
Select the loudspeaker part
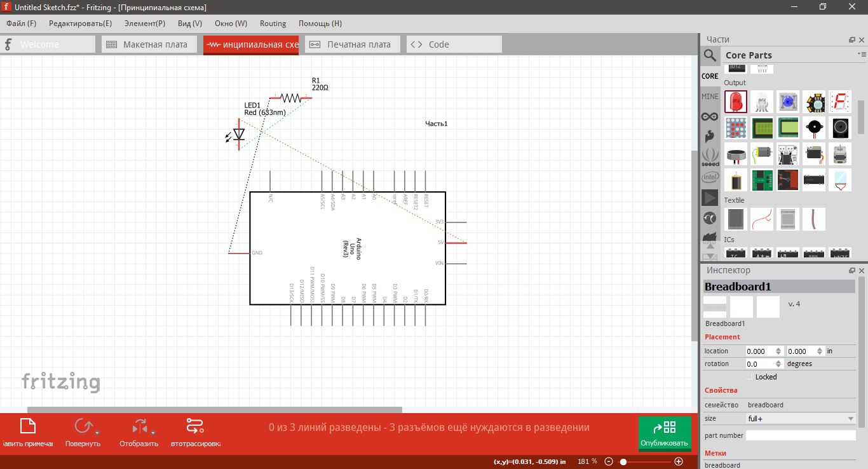[x=840, y=128]
